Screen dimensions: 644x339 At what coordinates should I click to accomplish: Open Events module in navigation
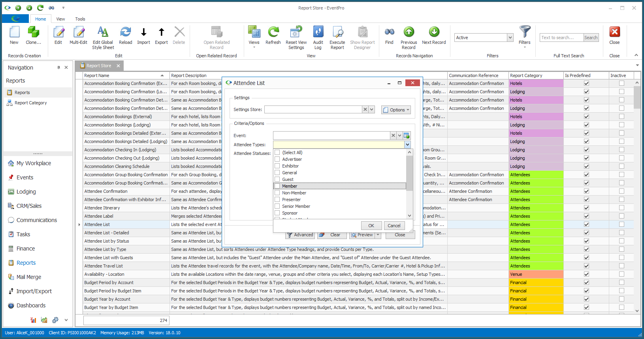pyautogui.click(x=25, y=177)
